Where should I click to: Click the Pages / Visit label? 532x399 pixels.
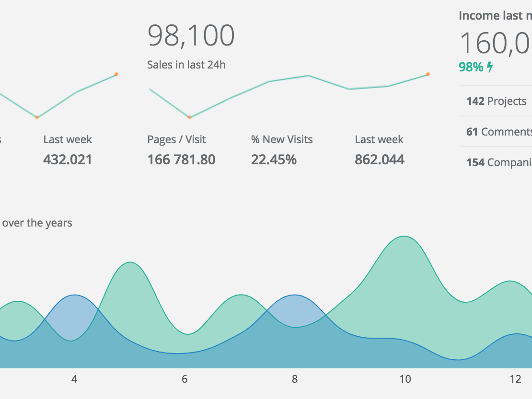coord(176,139)
